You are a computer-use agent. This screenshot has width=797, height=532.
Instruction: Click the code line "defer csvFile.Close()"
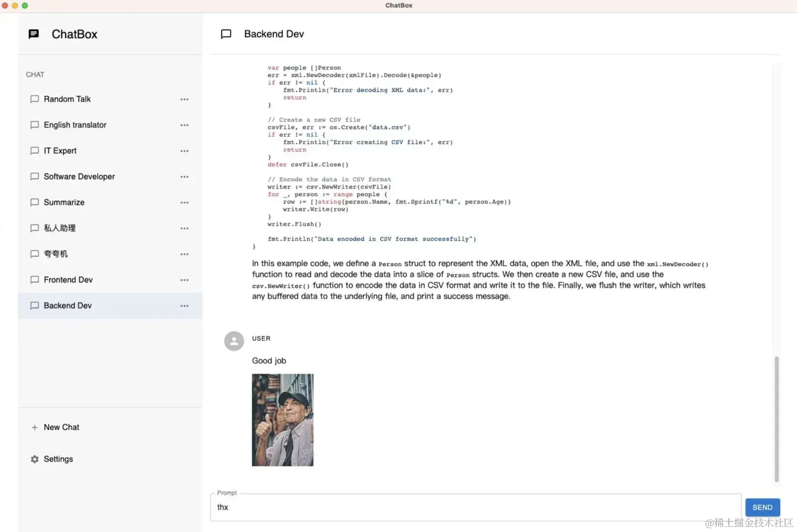(308, 165)
